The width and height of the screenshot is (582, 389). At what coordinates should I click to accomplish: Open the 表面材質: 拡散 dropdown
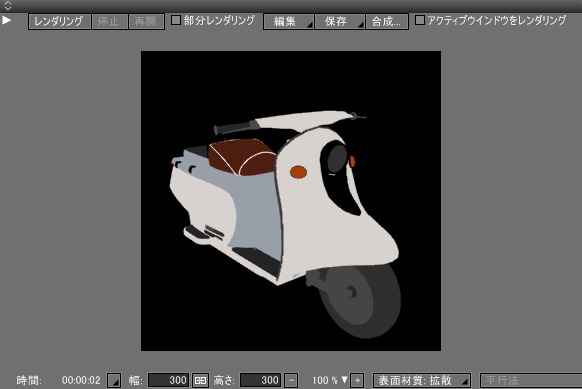422,380
